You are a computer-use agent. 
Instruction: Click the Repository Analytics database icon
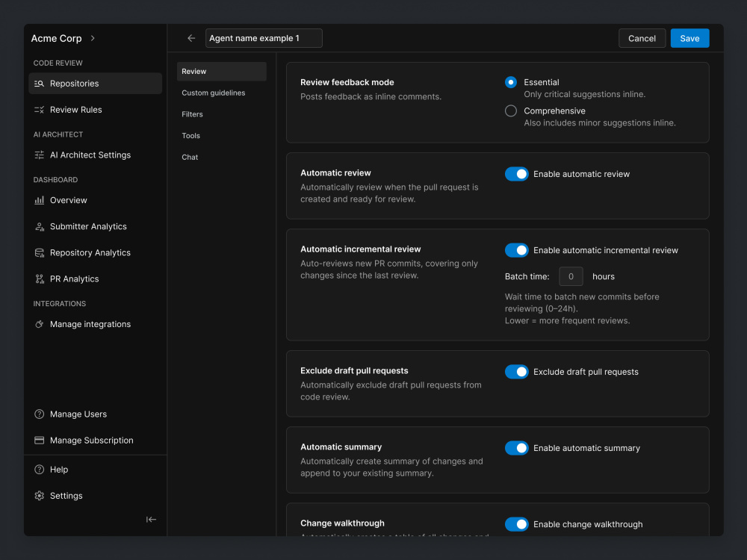pyautogui.click(x=39, y=252)
